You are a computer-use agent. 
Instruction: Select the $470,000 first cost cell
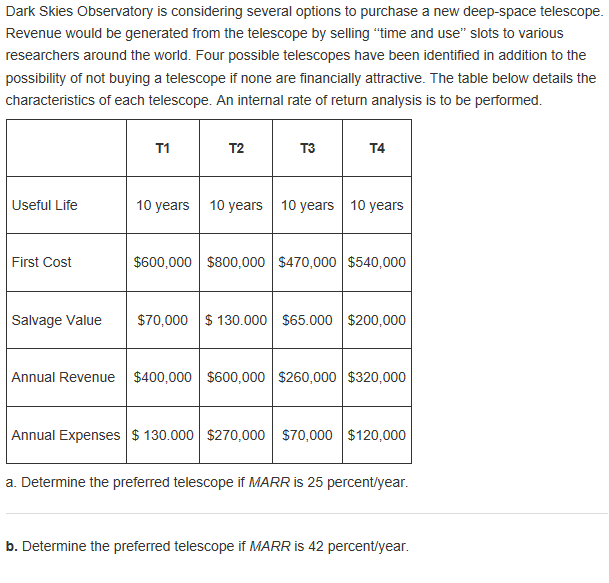tap(307, 262)
